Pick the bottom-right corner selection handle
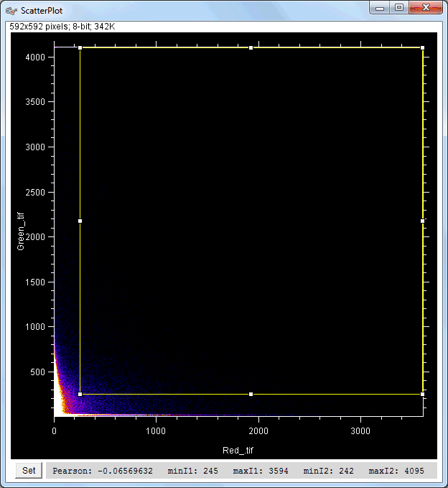 pos(422,395)
